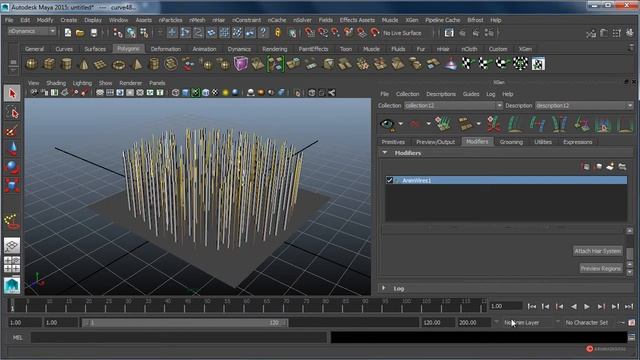The image size is (640, 360).
Task: Switch to the Dynamics shelf tab
Action: pyautogui.click(x=239, y=49)
